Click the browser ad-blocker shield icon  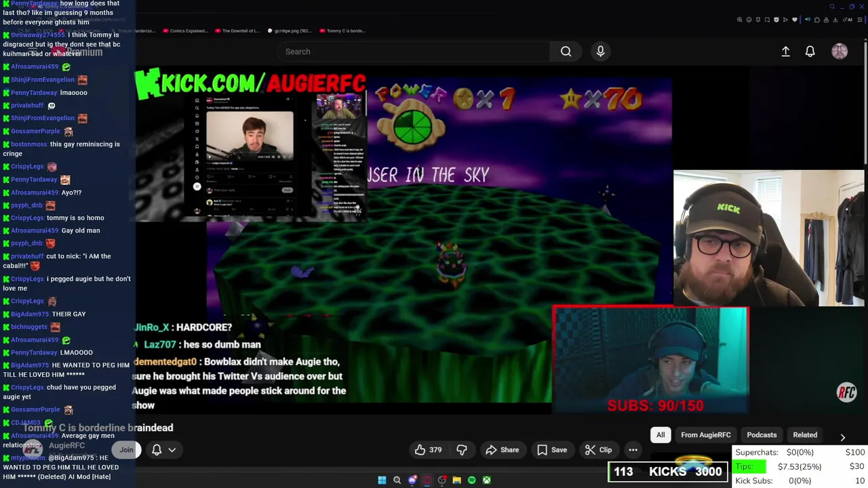pyautogui.click(x=776, y=20)
